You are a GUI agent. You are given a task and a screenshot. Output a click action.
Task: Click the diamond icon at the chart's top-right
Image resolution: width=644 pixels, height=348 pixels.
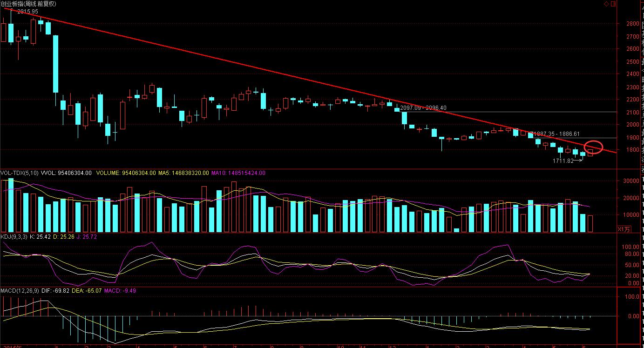[x=607, y=4]
